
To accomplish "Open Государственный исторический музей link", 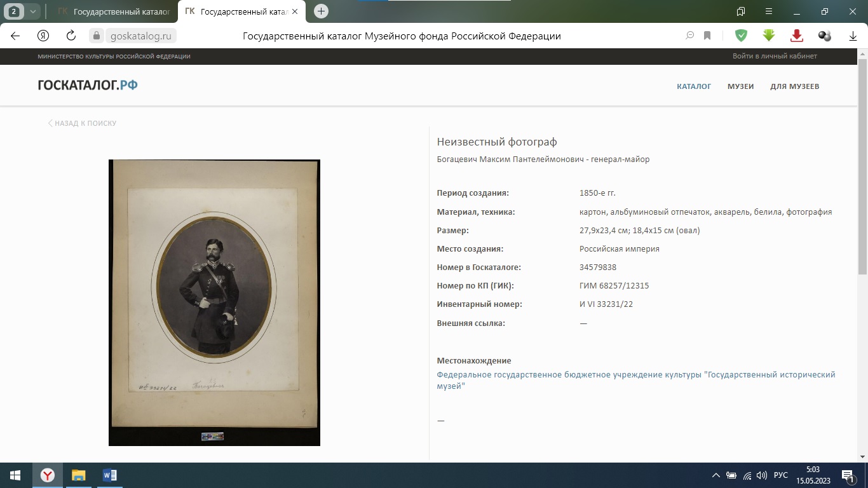I will [636, 380].
